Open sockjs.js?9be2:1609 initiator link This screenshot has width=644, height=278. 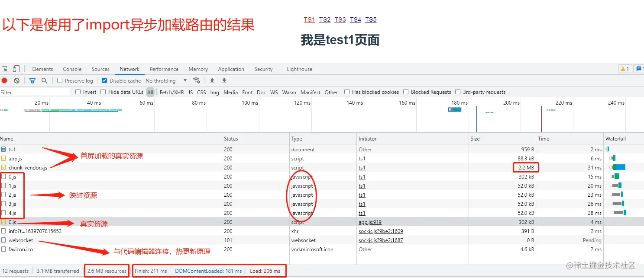pyautogui.click(x=381, y=231)
